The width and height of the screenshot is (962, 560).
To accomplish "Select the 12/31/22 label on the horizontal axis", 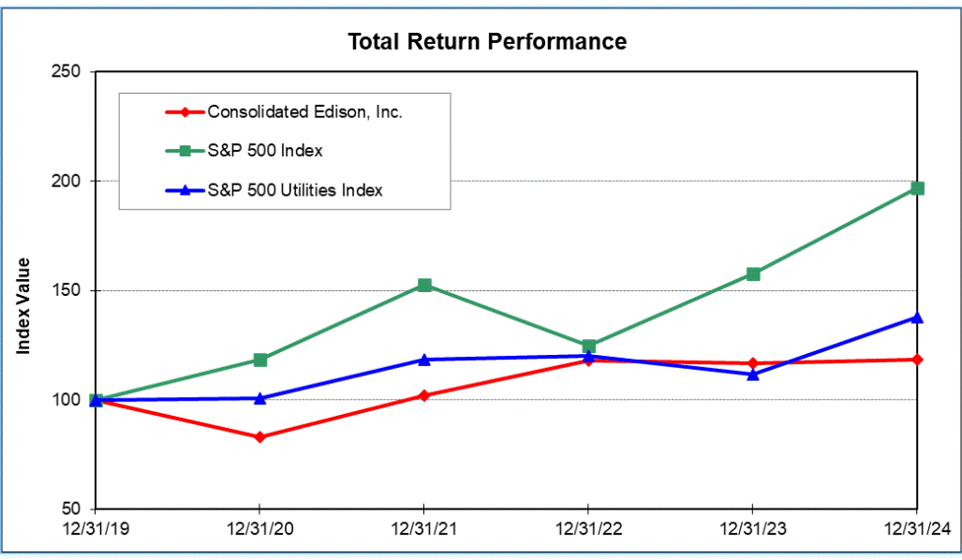I will 588,528.
